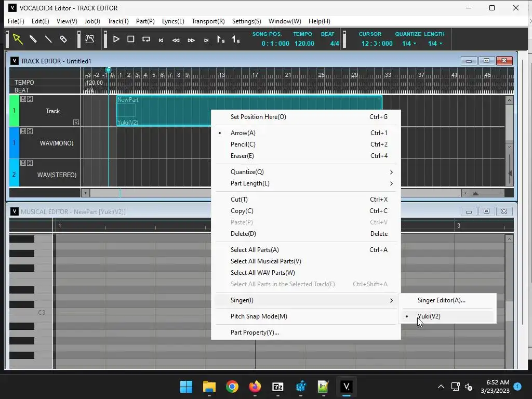The height and width of the screenshot is (399, 532).
Task: Toggle the R button on Track
Action: 76,122
